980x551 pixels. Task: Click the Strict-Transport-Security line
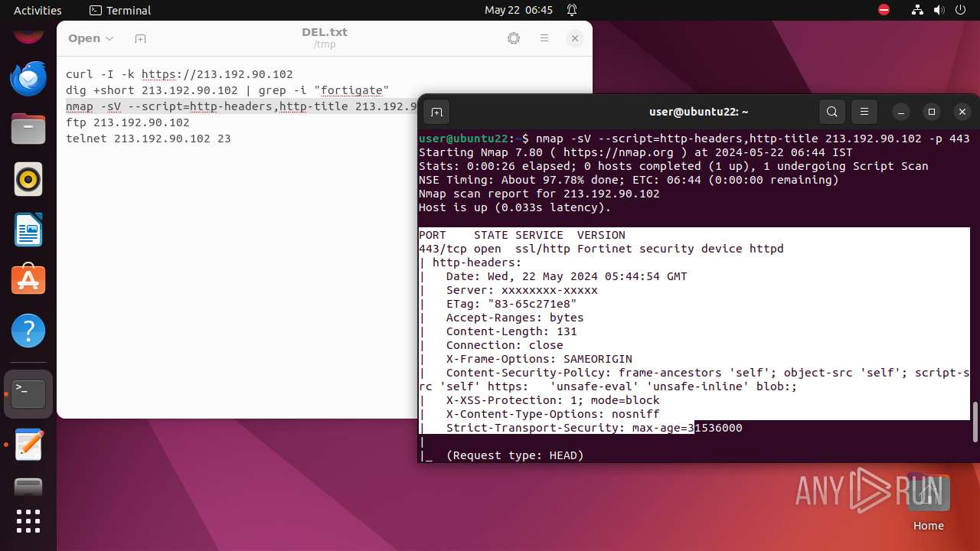pyautogui.click(x=593, y=428)
